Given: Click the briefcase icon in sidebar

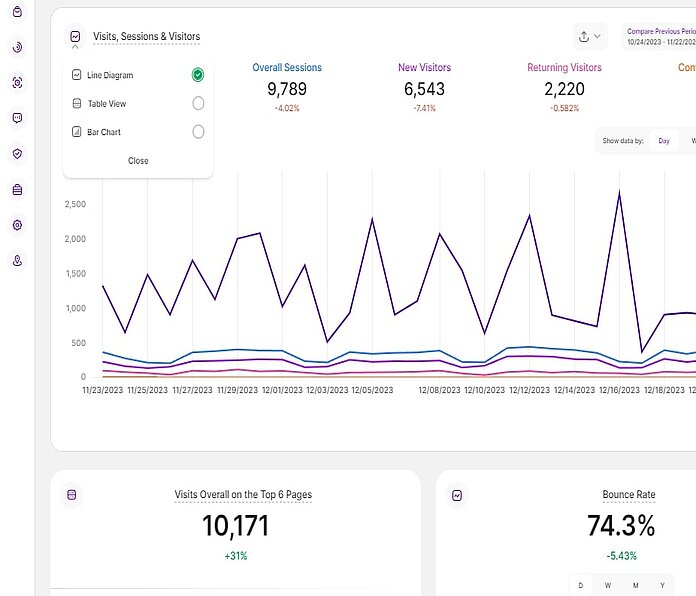Looking at the screenshot, I should pos(17,189).
